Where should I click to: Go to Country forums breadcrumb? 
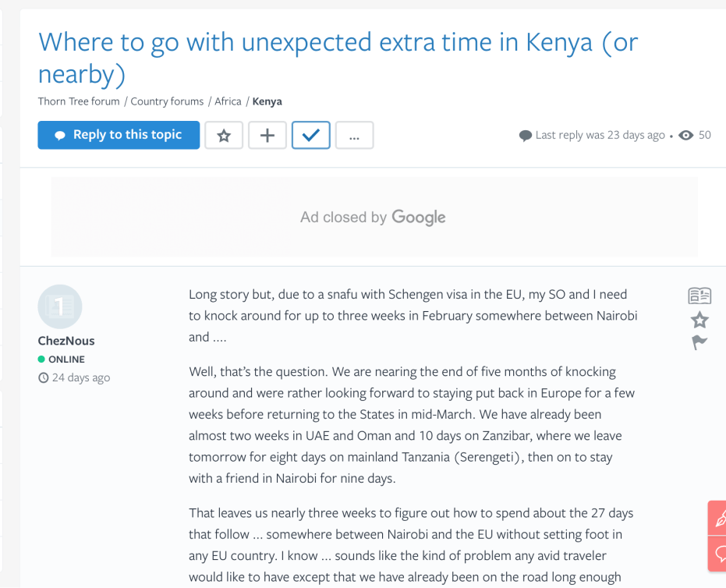[167, 101]
